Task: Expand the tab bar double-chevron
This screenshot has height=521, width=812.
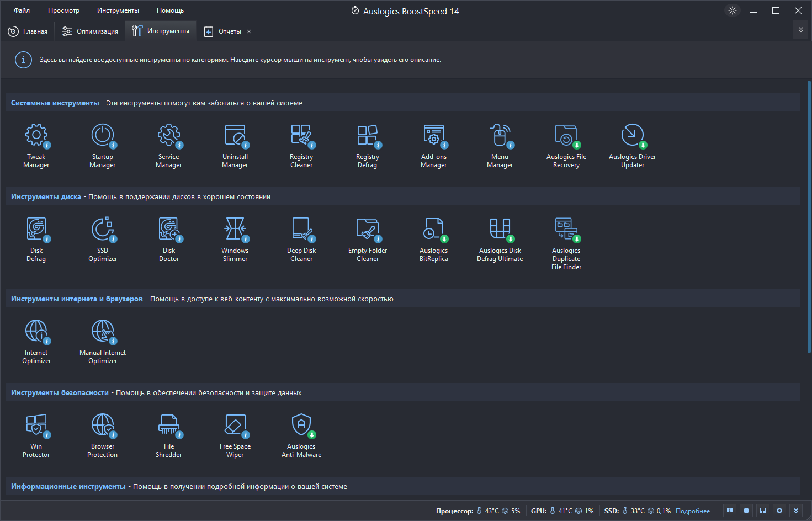Action: 801,30
